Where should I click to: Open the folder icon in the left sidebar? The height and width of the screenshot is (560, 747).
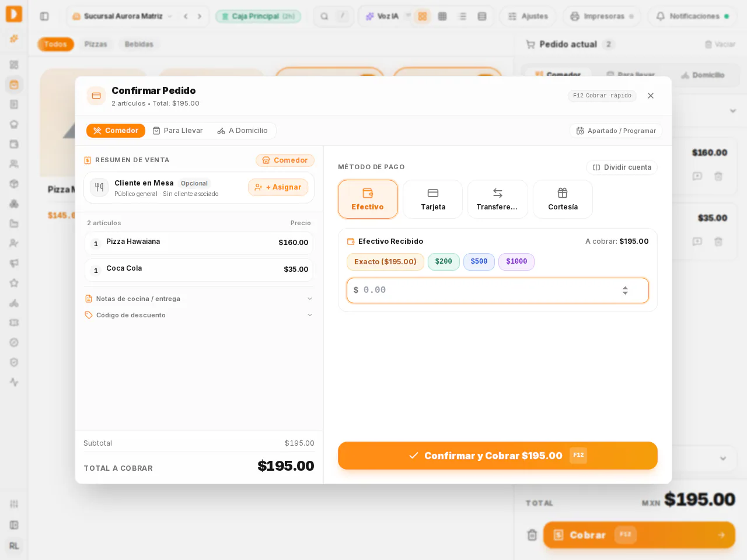[14, 223]
